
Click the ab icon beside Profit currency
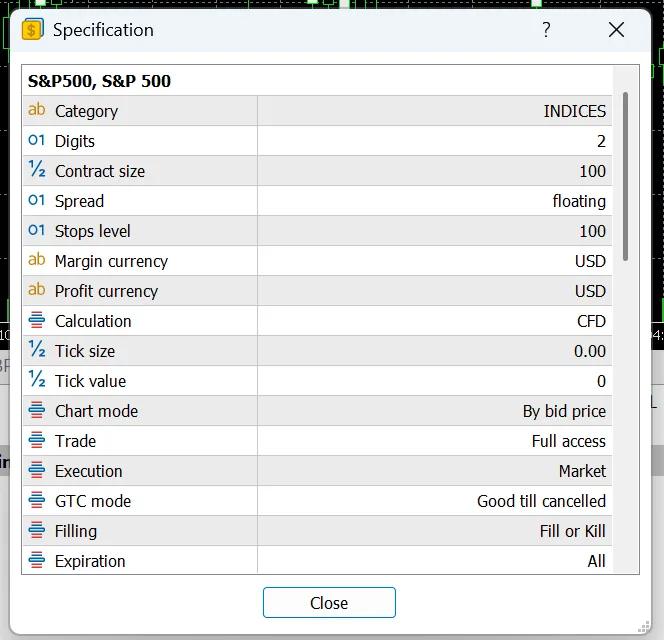click(36, 290)
